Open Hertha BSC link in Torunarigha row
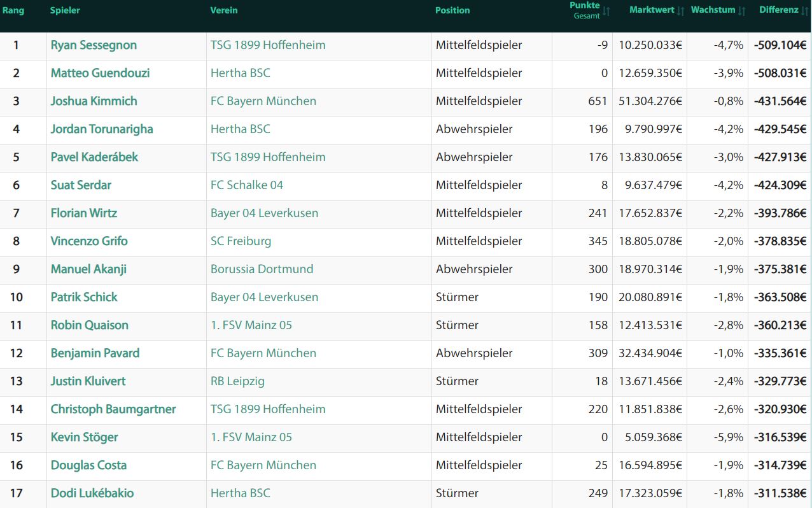This screenshot has width=812, height=508. 241,129
